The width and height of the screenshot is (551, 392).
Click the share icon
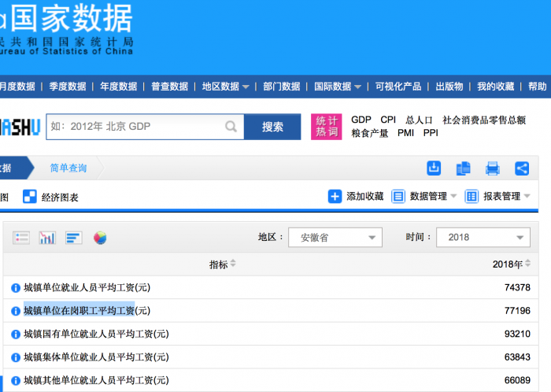522,168
